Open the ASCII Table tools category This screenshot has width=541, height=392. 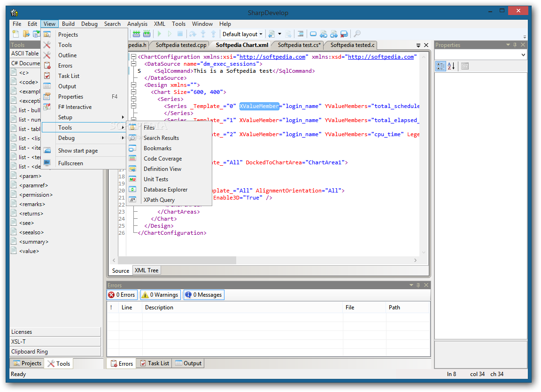(x=25, y=54)
